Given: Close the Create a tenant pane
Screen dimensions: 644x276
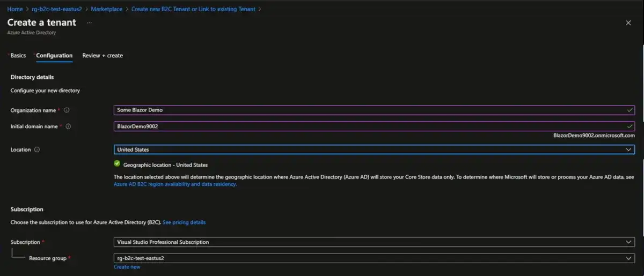Looking at the screenshot, I should pos(628,23).
